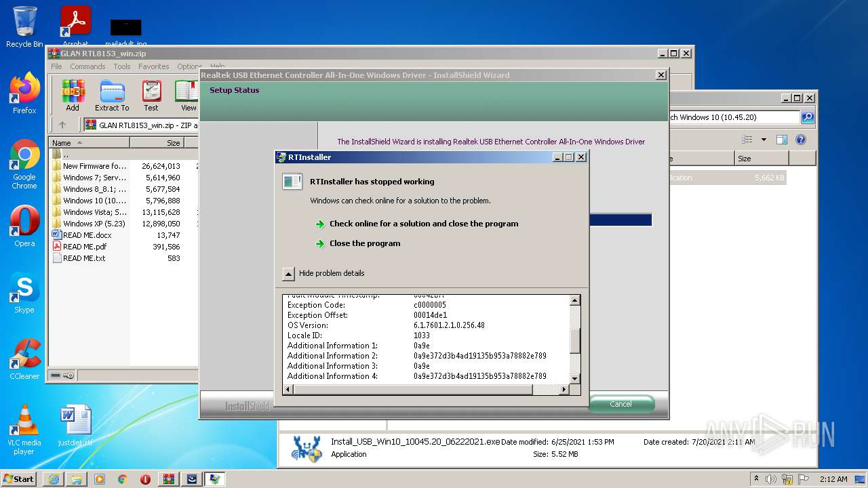Click horizontal scroll right arrow in details

(x=564, y=390)
